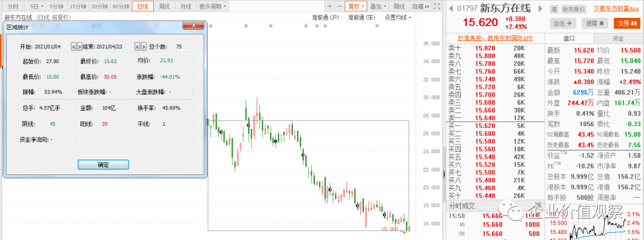Toggle fullscreen chart icon
Screen dimensions: 644x240
click(436, 7)
